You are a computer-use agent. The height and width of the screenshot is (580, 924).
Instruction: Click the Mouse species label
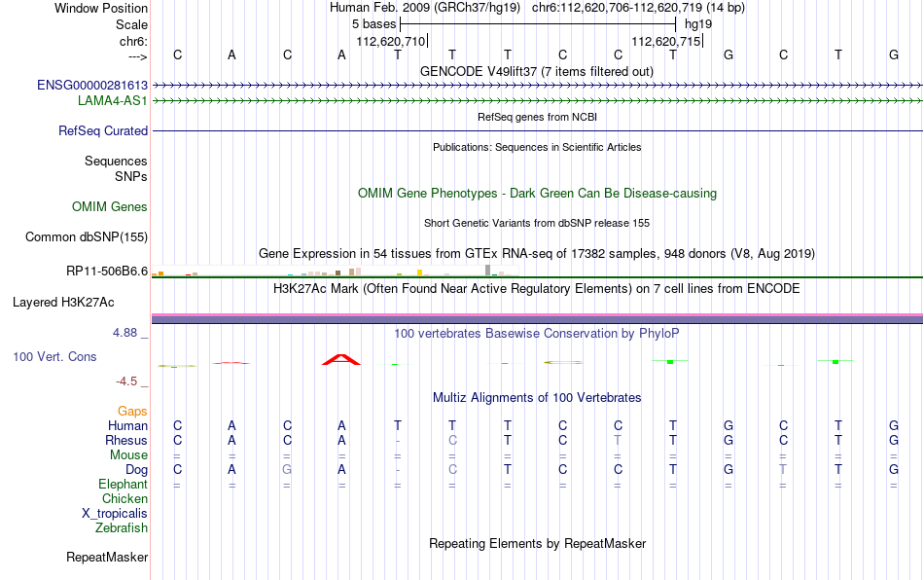tap(128, 455)
